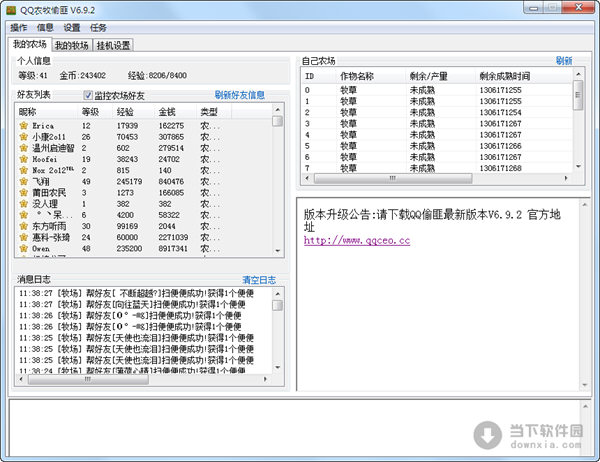Click the log entry mentioning 不断超越

[x=136, y=293]
